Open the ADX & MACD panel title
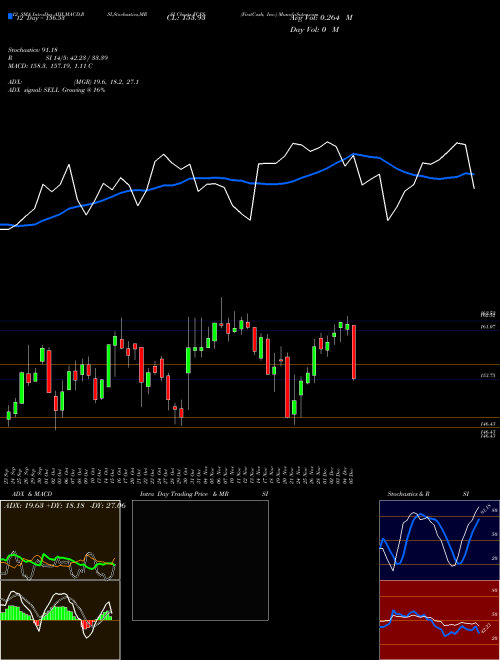This screenshot has width=500, height=660. click(32, 494)
